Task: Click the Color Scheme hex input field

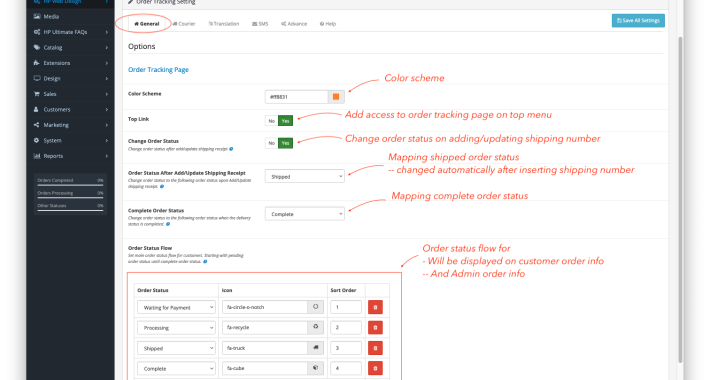Action: pos(297,96)
